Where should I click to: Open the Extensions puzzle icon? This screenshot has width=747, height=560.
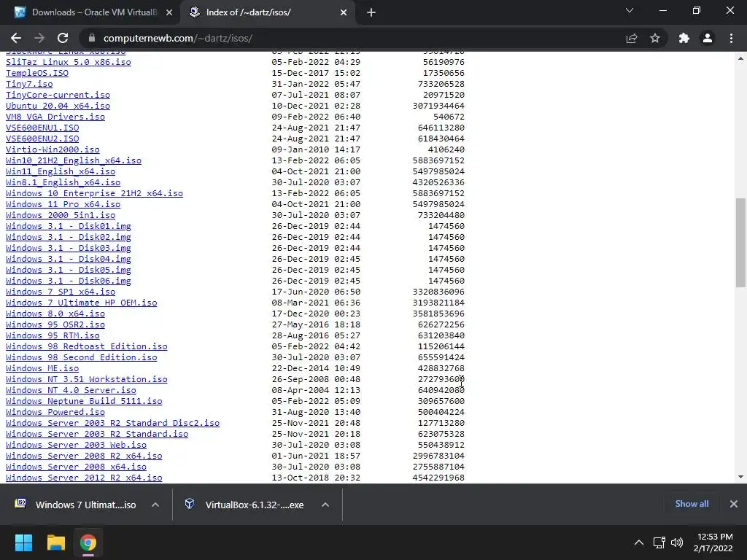(684, 38)
